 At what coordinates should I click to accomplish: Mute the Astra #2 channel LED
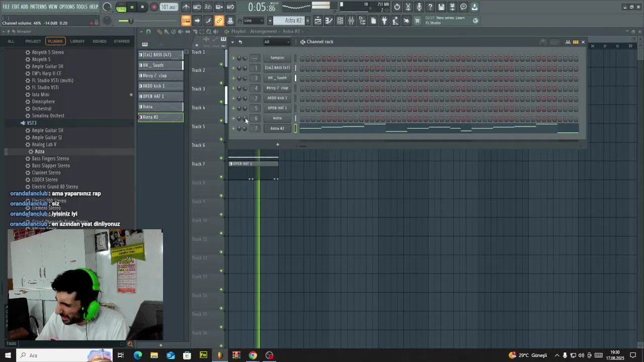233,128
